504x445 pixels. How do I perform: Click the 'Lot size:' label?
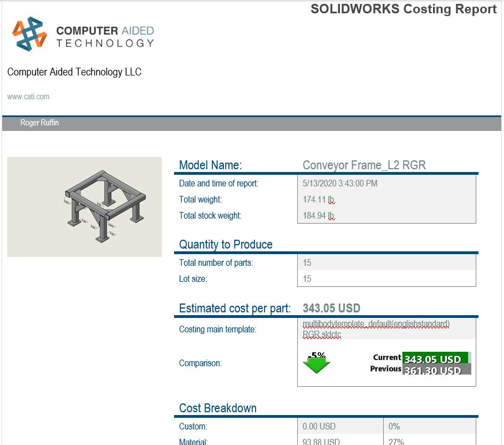tap(193, 279)
